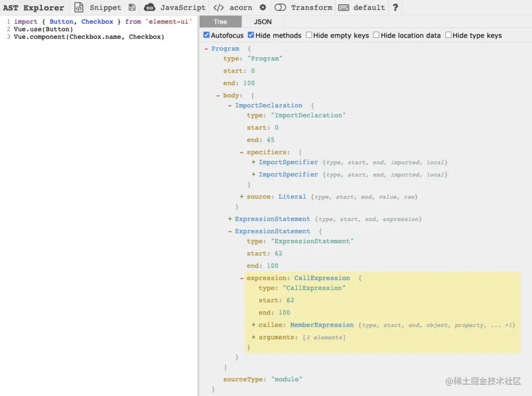Uncheck the Autofocus checkbox

206,35
